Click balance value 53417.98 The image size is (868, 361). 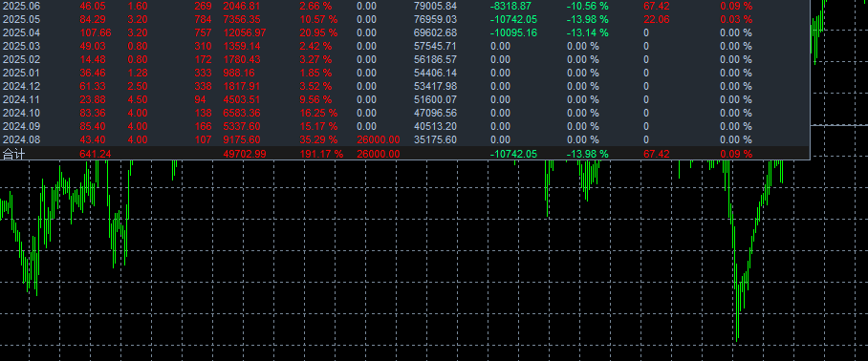(x=436, y=86)
